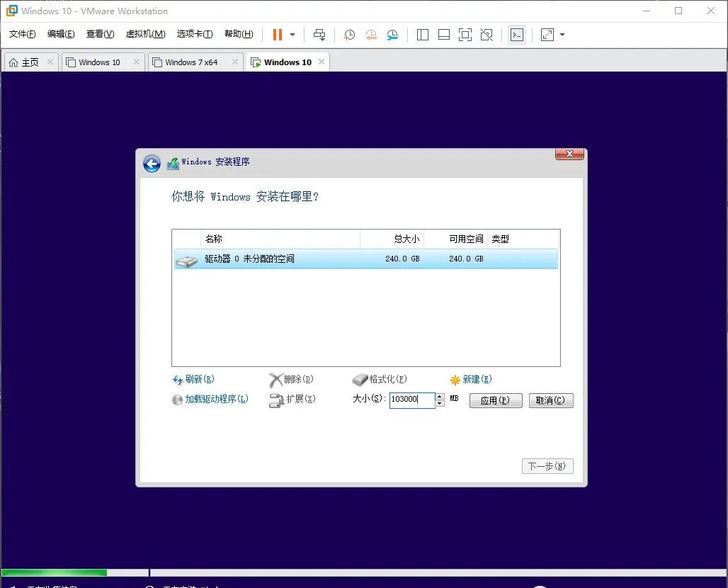The height and width of the screenshot is (588, 728).
Task: Open the 虚拟机 menu
Action: pyautogui.click(x=144, y=33)
